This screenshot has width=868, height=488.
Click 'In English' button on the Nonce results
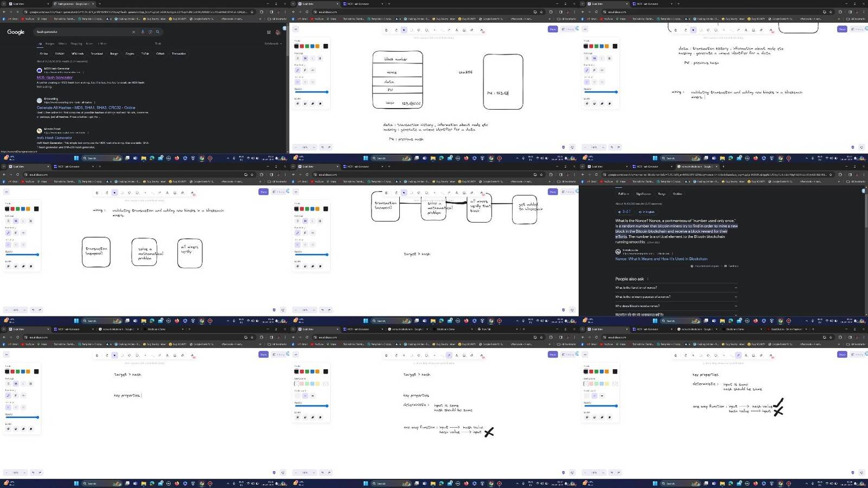[x=647, y=212]
